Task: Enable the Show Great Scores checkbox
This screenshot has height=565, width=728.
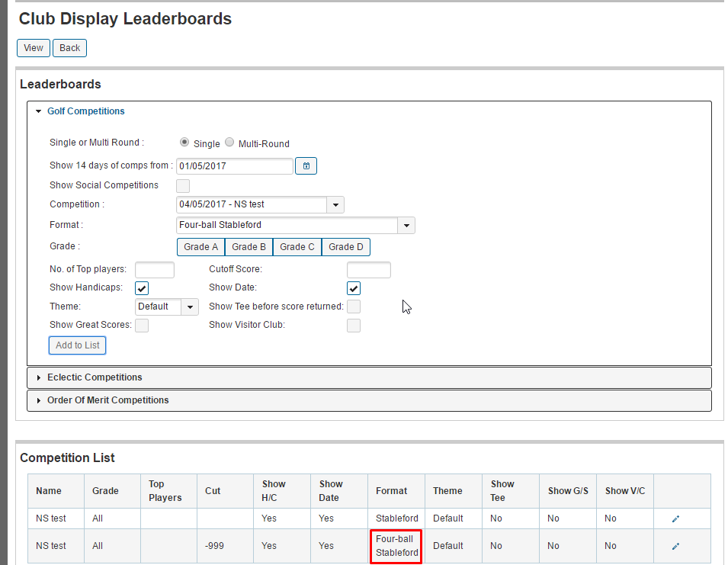Action: pyautogui.click(x=141, y=325)
